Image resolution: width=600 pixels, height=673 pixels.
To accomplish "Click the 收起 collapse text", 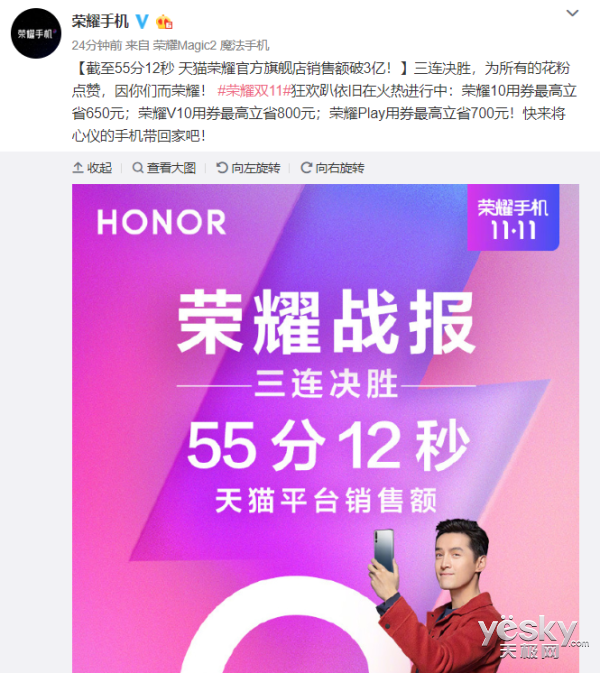I will pyautogui.click(x=100, y=168).
